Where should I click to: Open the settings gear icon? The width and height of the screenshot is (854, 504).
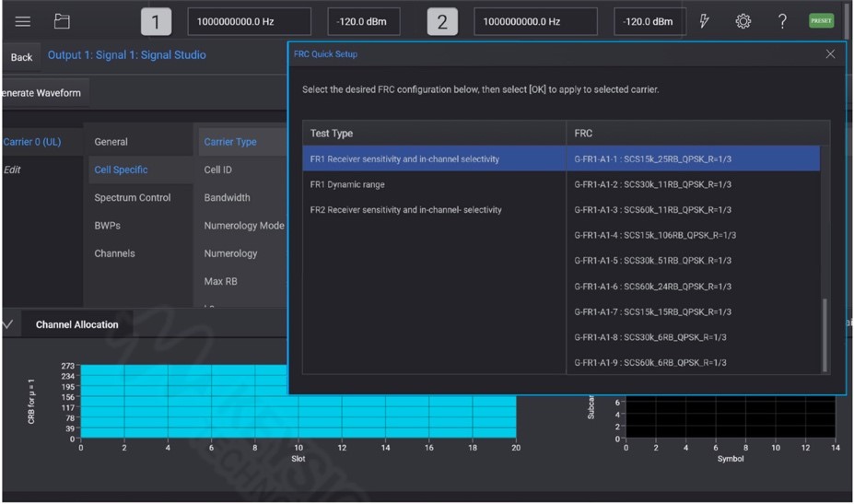pos(743,21)
